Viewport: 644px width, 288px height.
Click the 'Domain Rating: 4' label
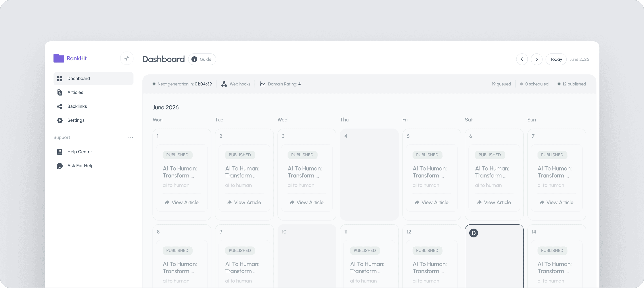pos(284,84)
